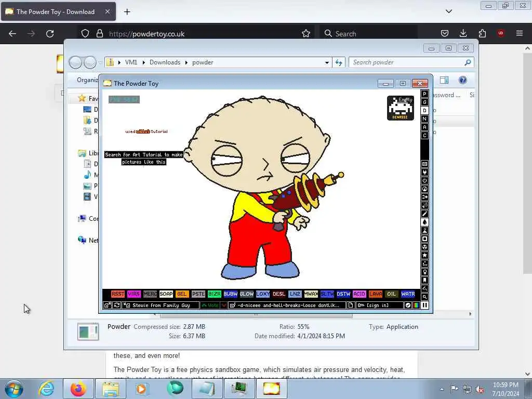Open the Organize menu in Explorer

(87, 80)
